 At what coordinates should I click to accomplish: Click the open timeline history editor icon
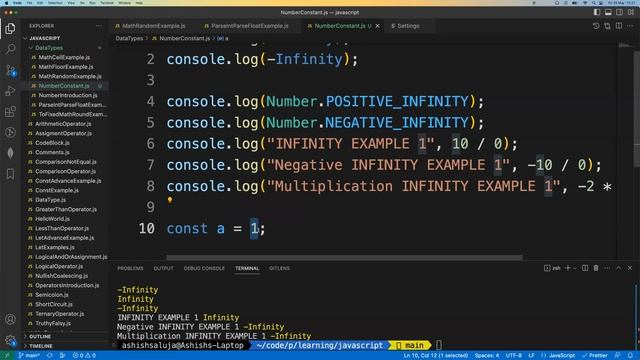click(x=596, y=26)
